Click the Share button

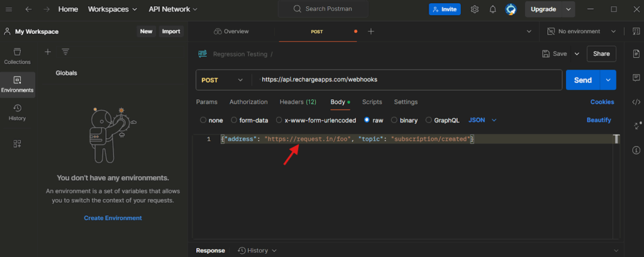(x=601, y=54)
